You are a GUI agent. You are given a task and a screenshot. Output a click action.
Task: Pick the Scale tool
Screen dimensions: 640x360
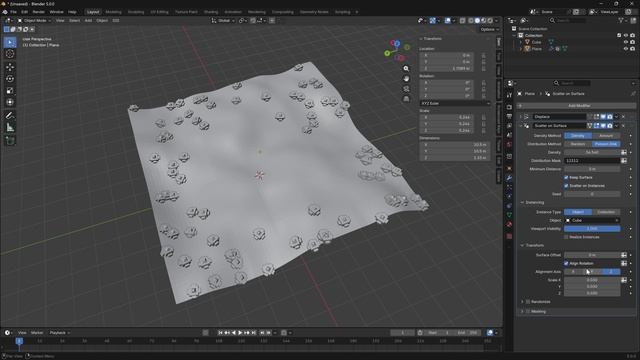click(x=10, y=91)
